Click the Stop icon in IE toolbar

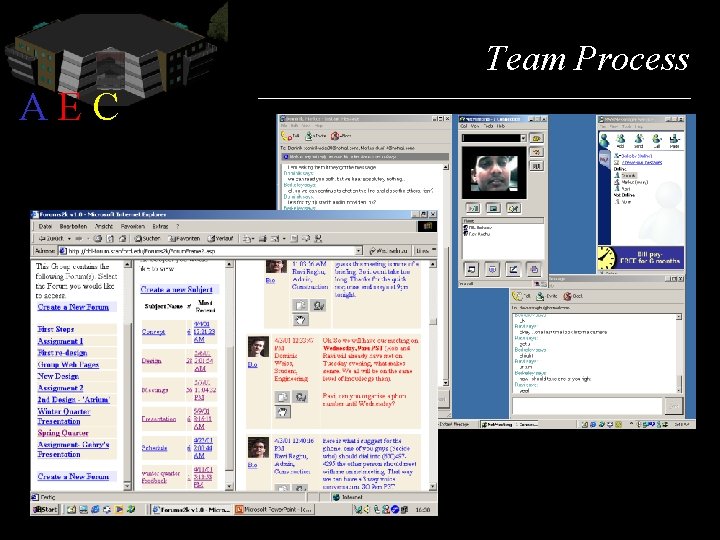coord(98,239)
